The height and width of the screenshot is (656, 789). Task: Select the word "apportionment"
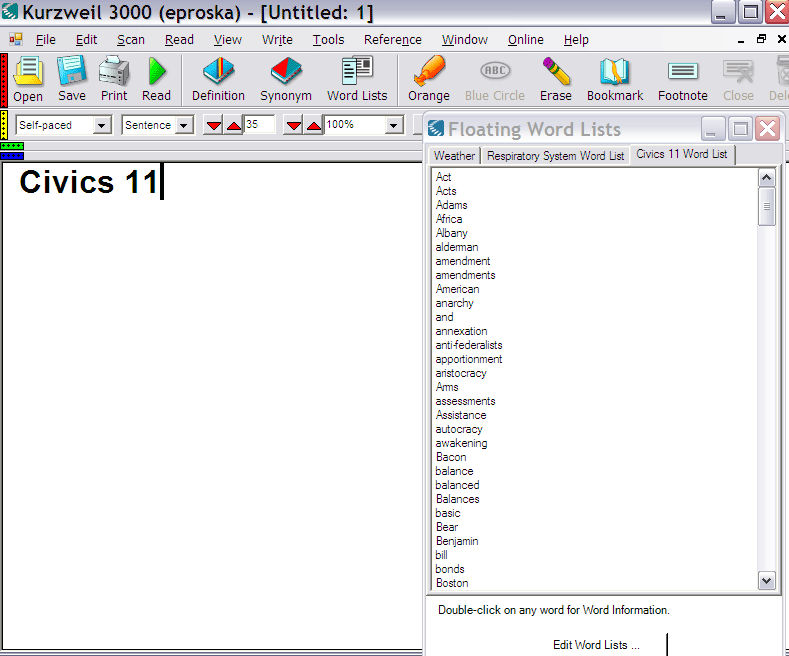[468, 359]
